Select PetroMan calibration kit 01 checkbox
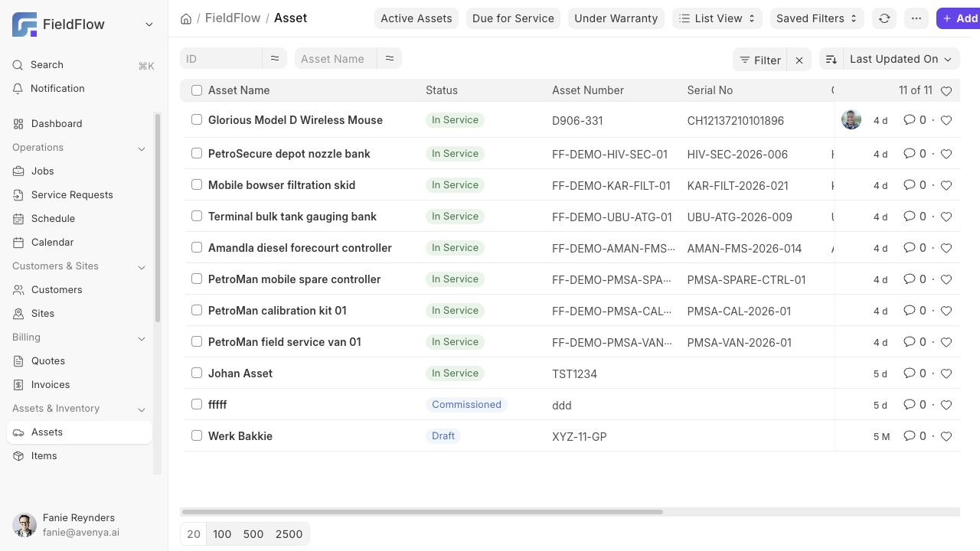This screenshot has height=551, width=980. [197, 310]
